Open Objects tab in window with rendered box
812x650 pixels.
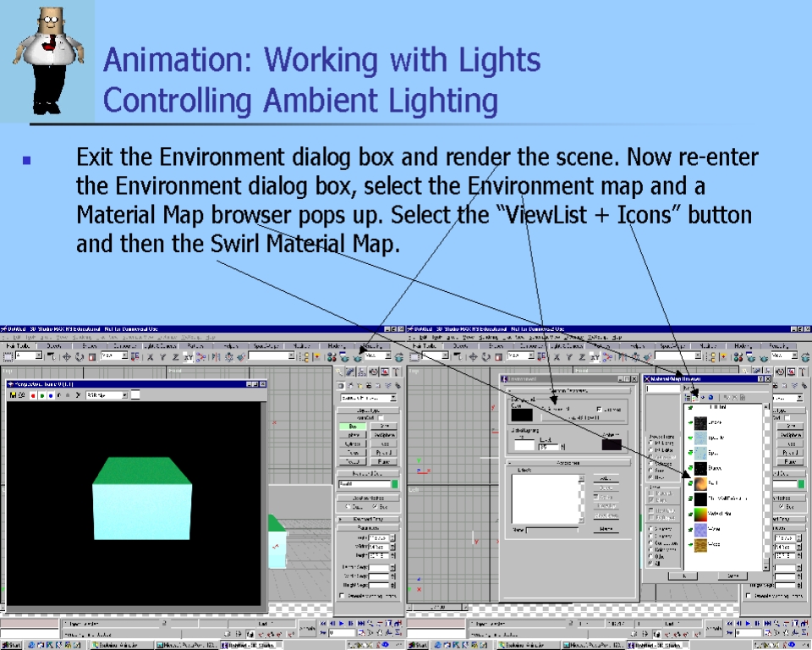coord(53,345)
